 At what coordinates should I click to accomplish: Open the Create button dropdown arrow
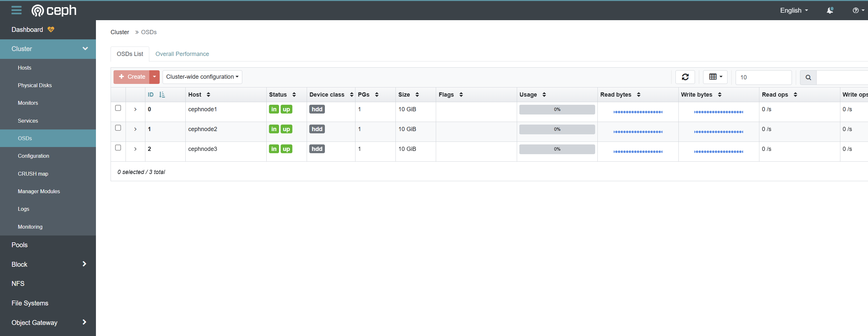[x=154, y=77]
